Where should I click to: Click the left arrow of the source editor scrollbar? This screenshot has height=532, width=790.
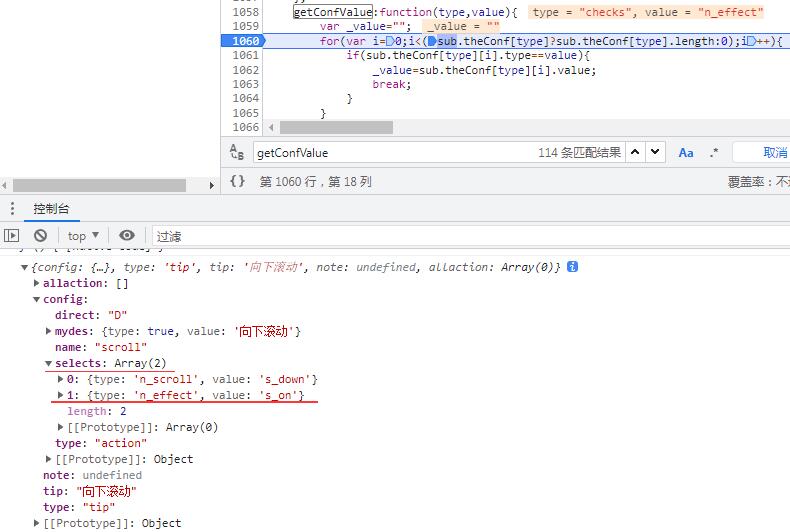click(x=271, y=127)
